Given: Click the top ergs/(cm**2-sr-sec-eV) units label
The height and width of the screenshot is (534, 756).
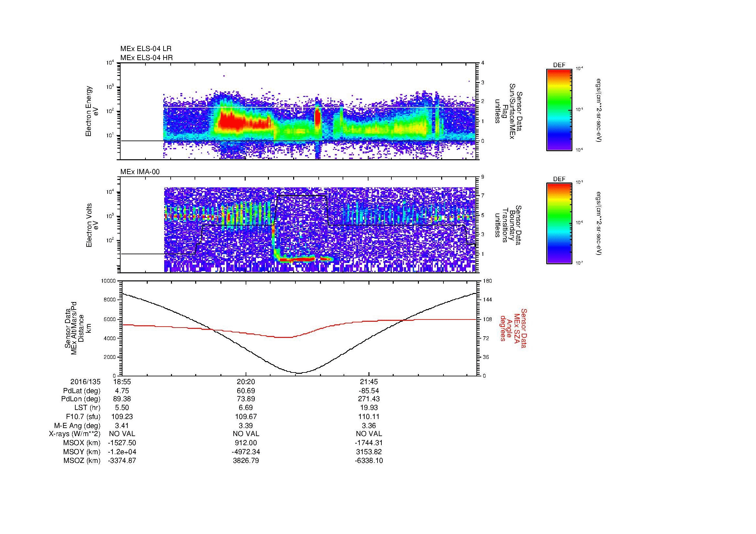Looking at the screenshot, I should [598, 110].
